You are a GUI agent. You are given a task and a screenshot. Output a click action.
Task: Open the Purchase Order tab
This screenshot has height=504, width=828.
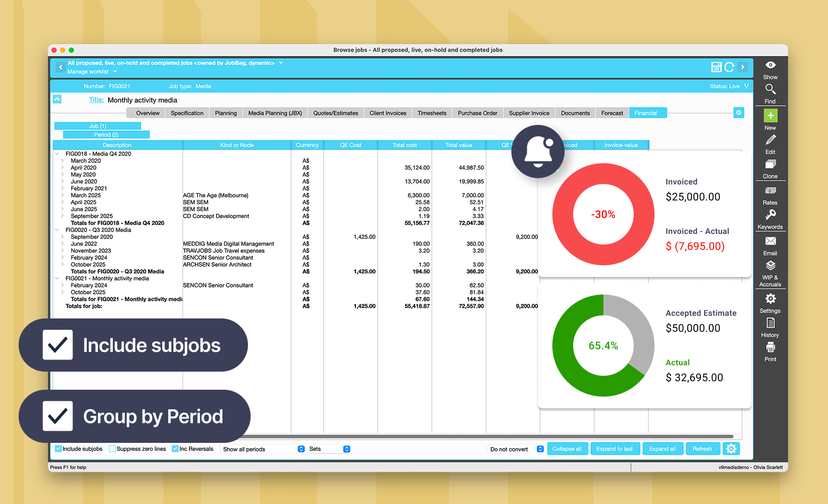tap(477, 113)
